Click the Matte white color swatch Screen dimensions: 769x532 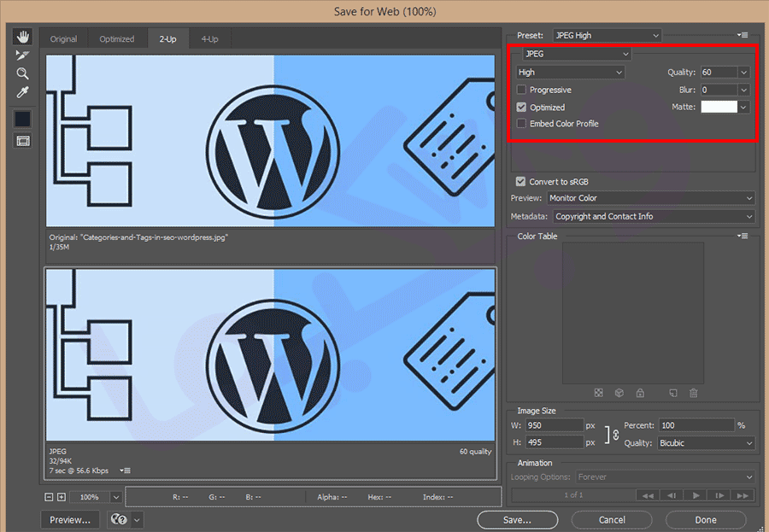(x=719, y=107)
